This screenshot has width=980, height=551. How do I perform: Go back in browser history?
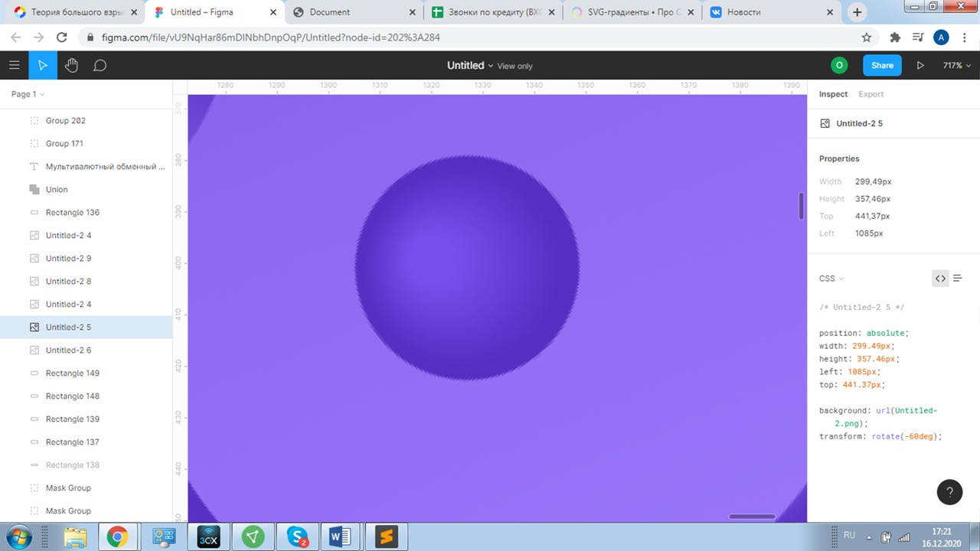(x=15, y=37)
